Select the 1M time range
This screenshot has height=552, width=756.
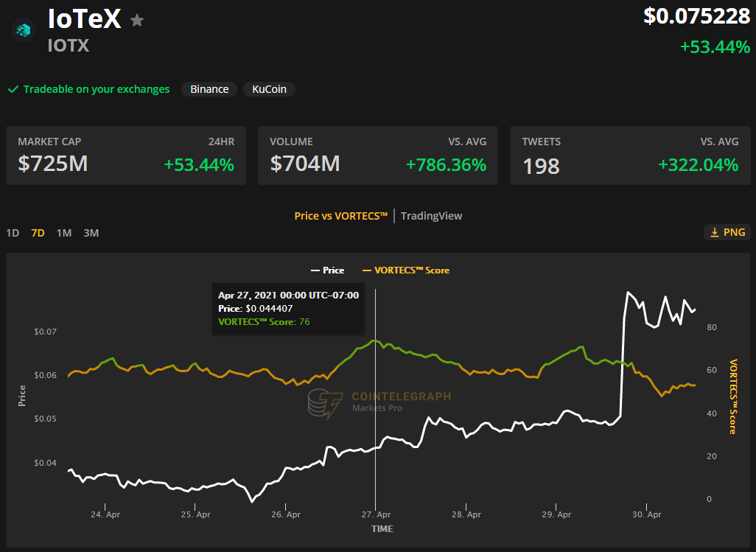tap(63, 233)
